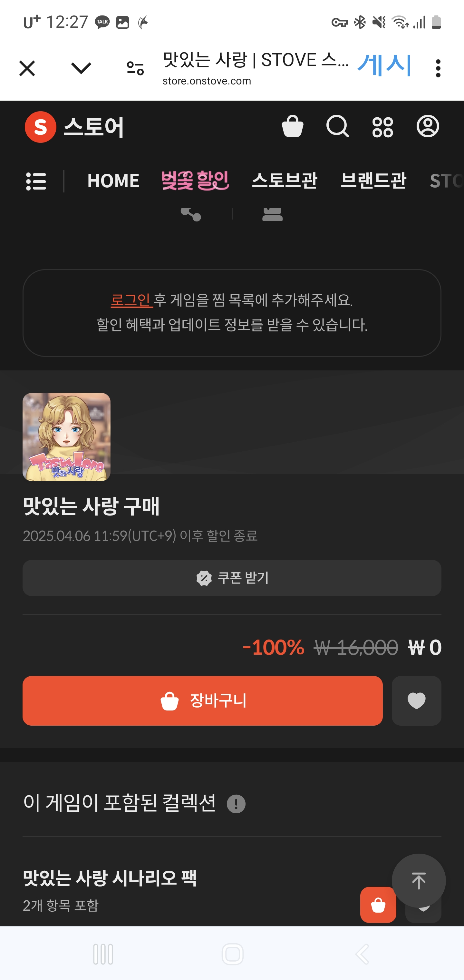Open the shopping cart in the store header
Viewport: 464px width, 980px height.
click(x=293, y=126)
